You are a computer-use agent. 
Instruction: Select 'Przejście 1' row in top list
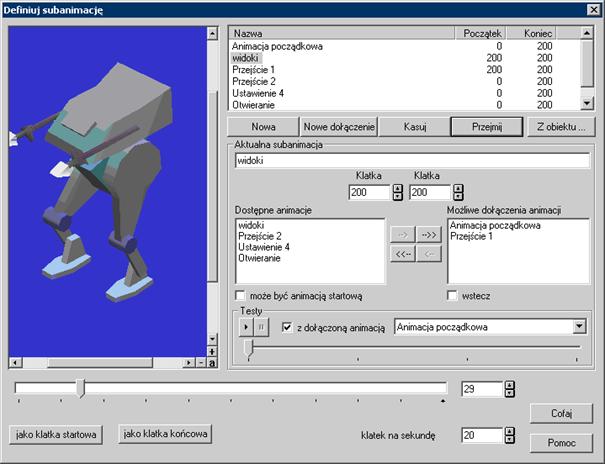coord(404,70)
